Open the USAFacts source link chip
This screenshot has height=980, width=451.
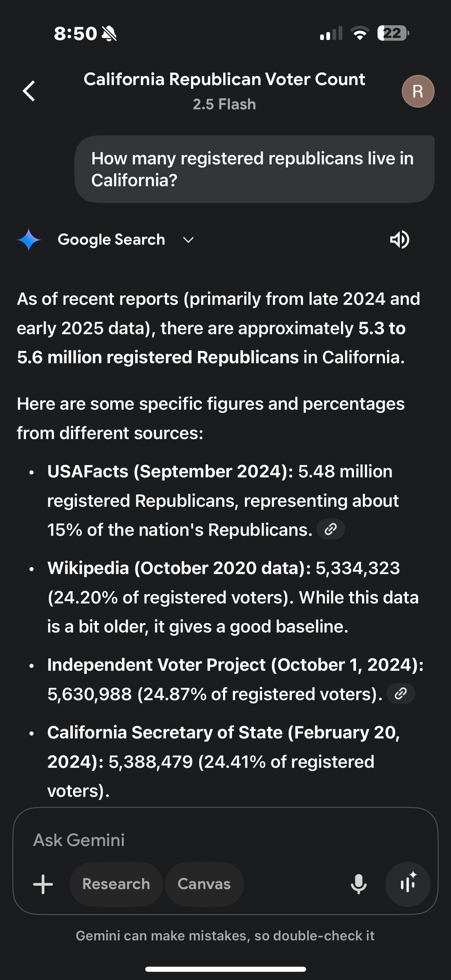tap(330, 529)
